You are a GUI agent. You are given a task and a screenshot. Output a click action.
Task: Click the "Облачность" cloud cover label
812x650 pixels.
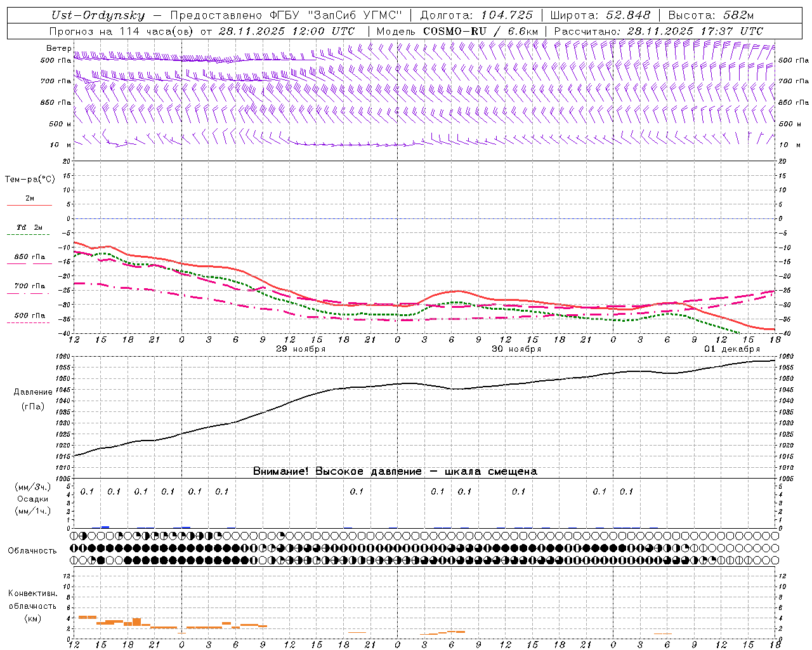click(x=32, y=550)
